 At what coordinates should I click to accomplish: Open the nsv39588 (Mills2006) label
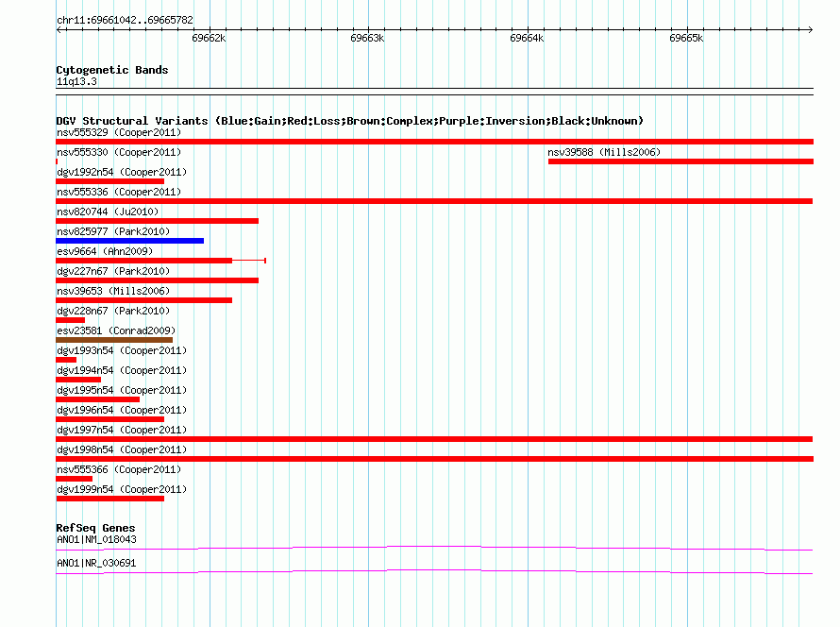click(x=604, y=152)
